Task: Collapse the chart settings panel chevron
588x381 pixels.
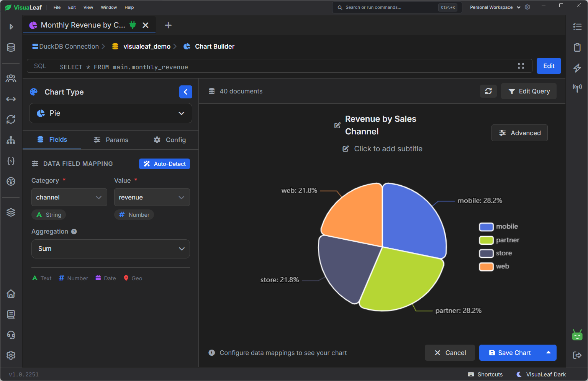Action: point(186,92)
